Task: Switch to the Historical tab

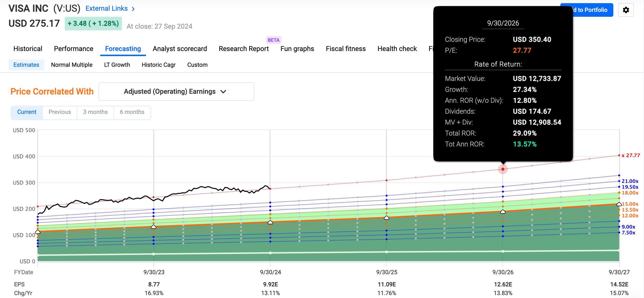Action: [28, 49]
